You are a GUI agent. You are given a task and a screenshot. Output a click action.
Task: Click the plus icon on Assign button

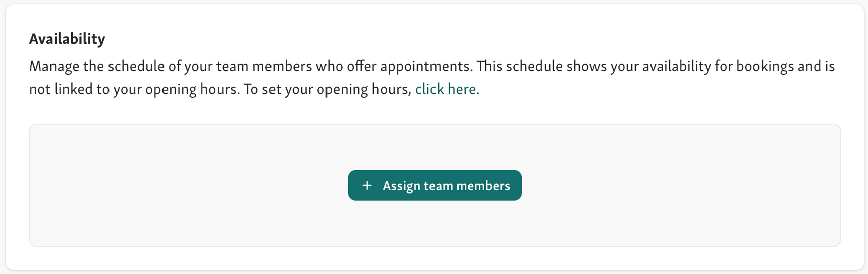[x=367, y=185]
